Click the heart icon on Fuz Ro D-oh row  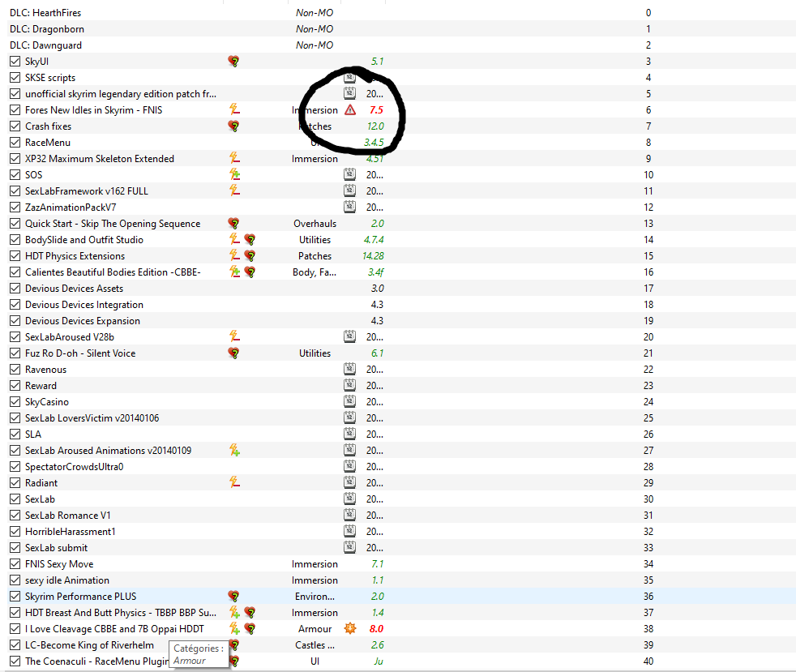[233, 353]
